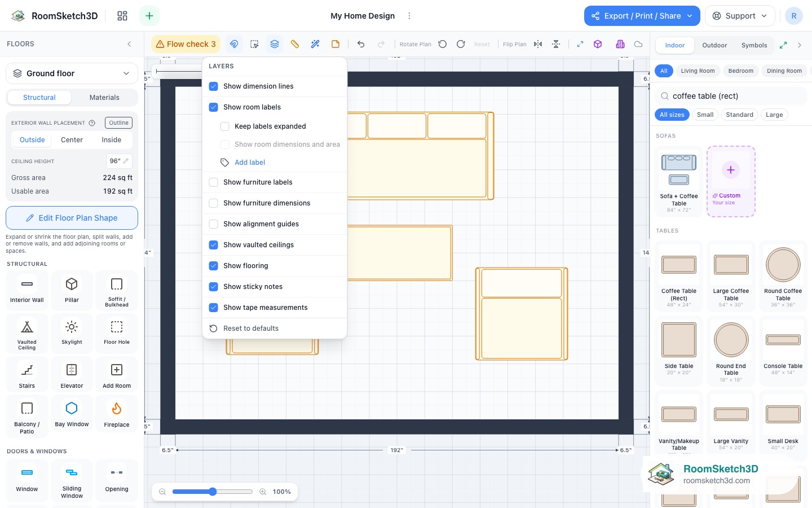Uncheck Show dimension lines
Screen dimensions: 812x508
214,86
